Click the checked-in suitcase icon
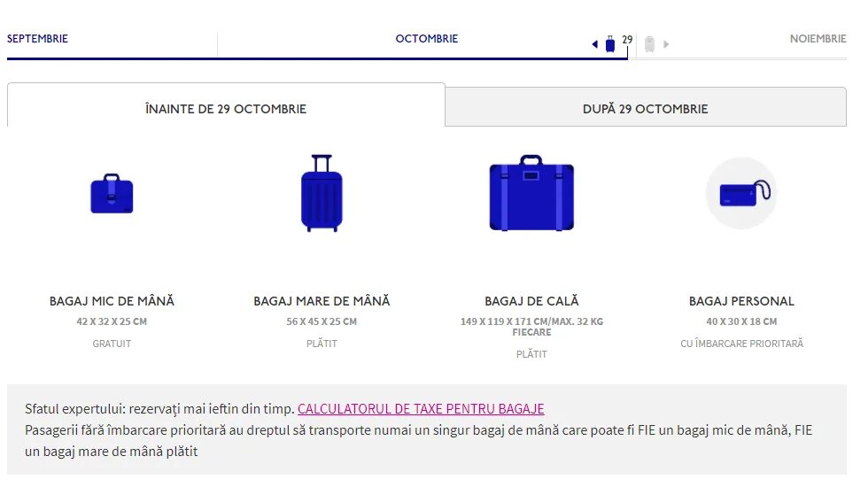The image size is (868, 487). click(x=531, y=193)
